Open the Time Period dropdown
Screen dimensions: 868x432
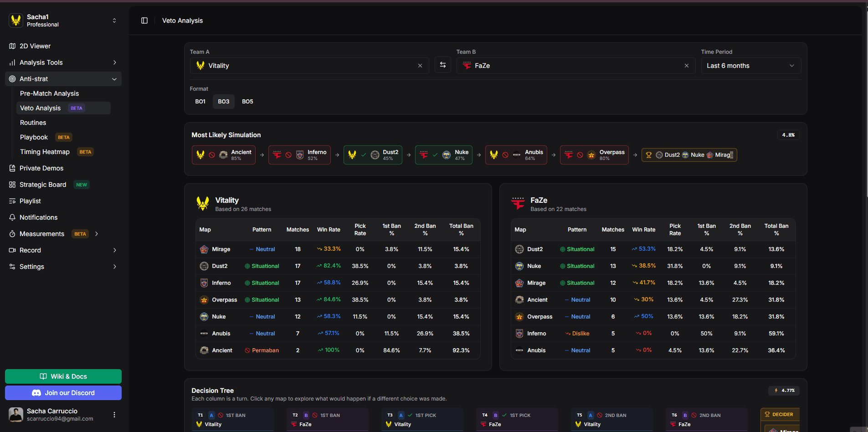click(x=750, y=66)
